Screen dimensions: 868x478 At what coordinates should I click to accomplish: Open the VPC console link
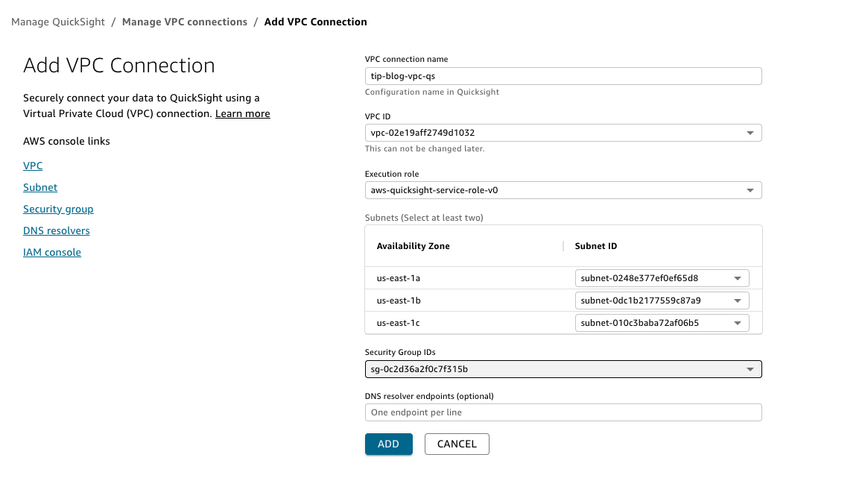point(33,166)
